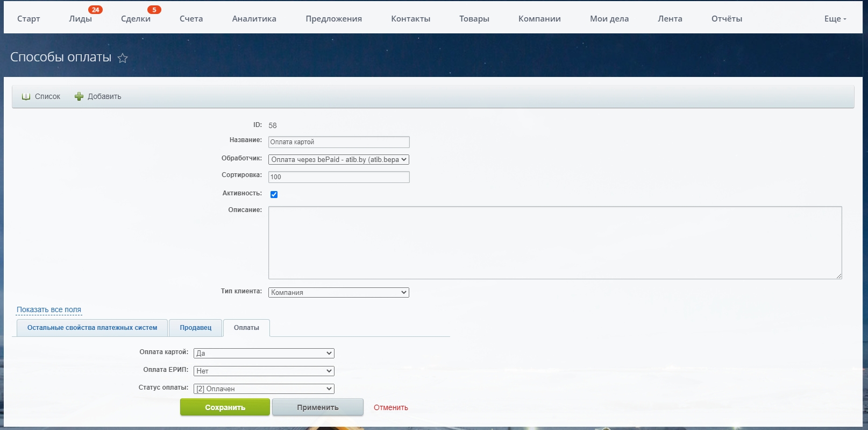Open the Обработчик dropdown

click(339, 160)
